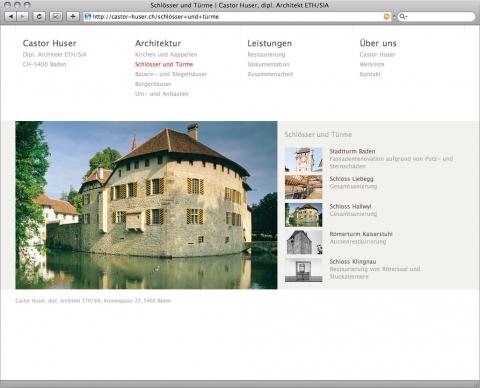Screen dimensions: 480x388
Task: Select the Schloss Liebegg thumbnail
Action: (304, 187)
